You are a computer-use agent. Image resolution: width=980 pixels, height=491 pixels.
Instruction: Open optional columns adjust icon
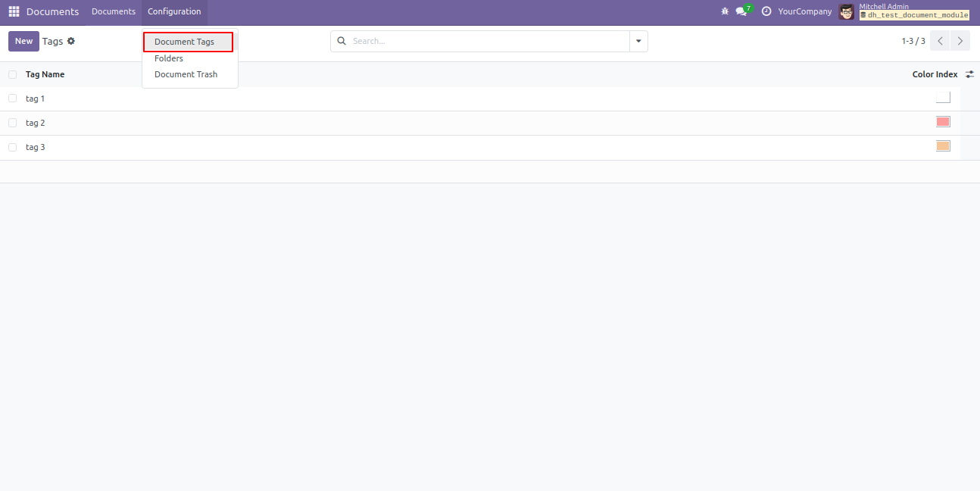pyautogui.click(x=969, y=74)
